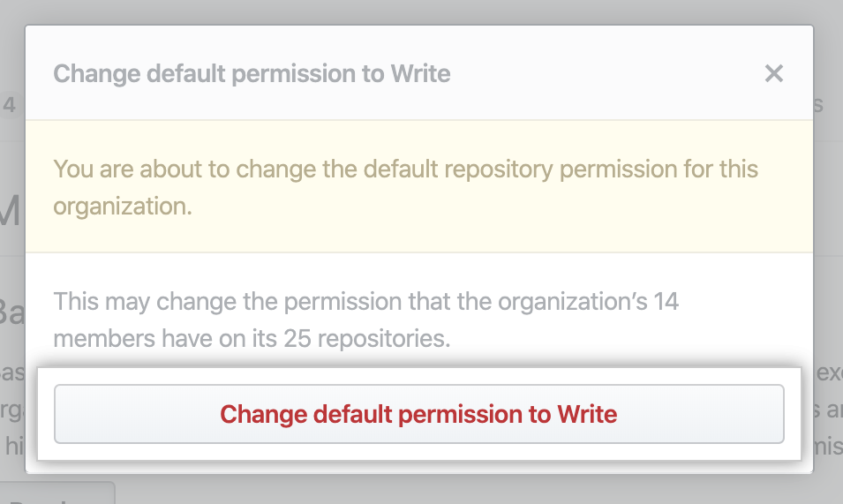Click the word "organization." in the warning banner
Viewport: 843px width, 504px height.
click(124, 207)
